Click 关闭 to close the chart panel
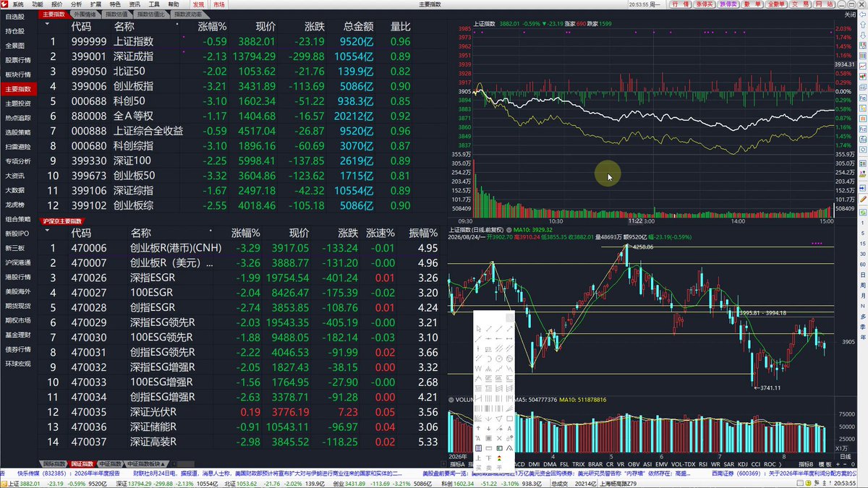 850,14
